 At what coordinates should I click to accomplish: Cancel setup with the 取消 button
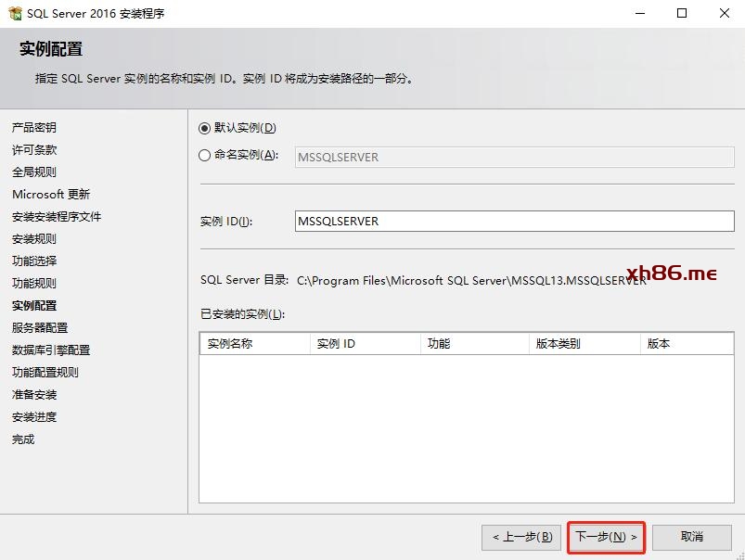click(x=691, y=537)
